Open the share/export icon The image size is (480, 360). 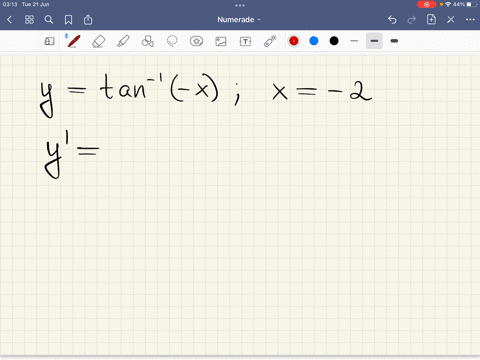pos(88,20)
